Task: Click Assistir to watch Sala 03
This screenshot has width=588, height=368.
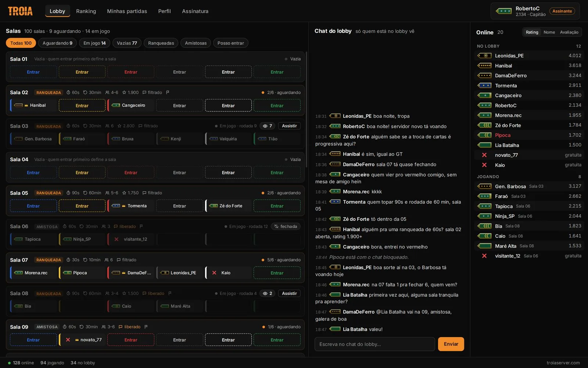Action: (x=289, y=126)
